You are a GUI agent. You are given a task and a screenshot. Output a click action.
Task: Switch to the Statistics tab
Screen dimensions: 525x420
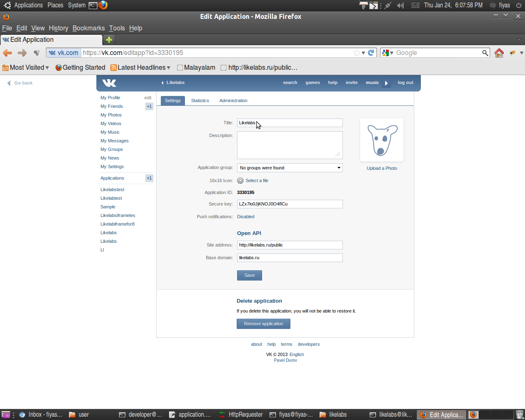[200, 100]
